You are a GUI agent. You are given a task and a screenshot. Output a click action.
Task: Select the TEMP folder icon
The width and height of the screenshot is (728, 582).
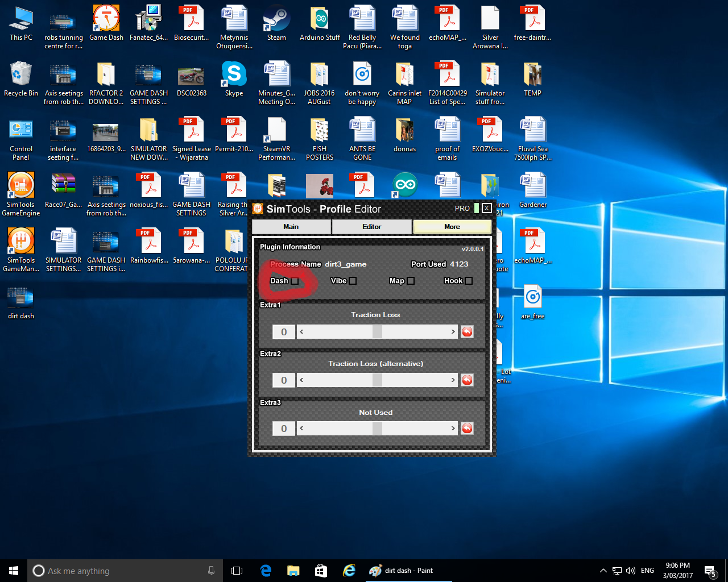pyautogui.click(x=533, y=79)
